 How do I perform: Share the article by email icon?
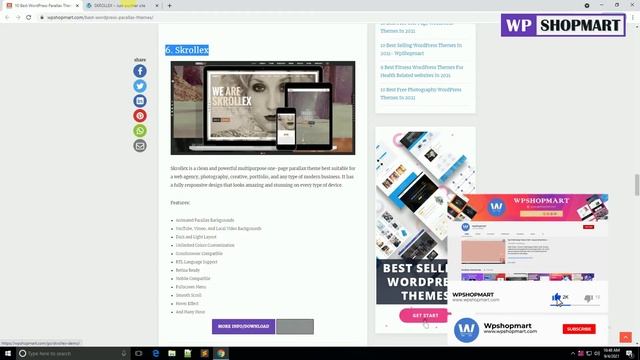tap(140, 146)
